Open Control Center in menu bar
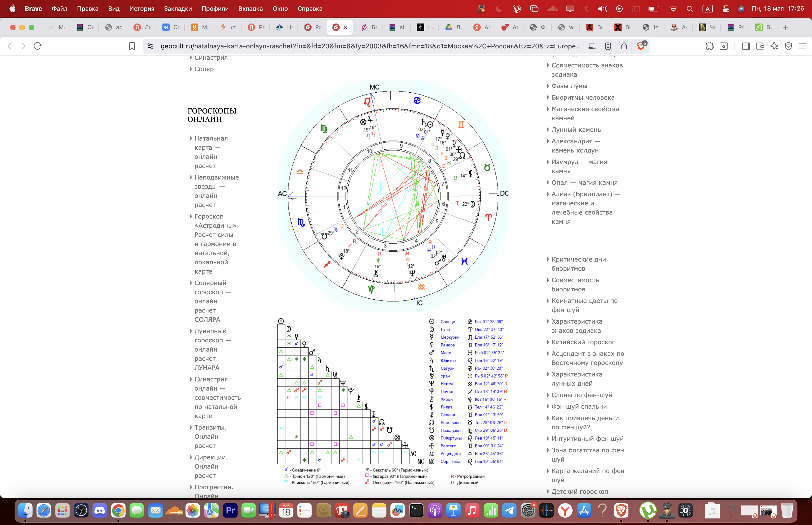 click(726, 9)
